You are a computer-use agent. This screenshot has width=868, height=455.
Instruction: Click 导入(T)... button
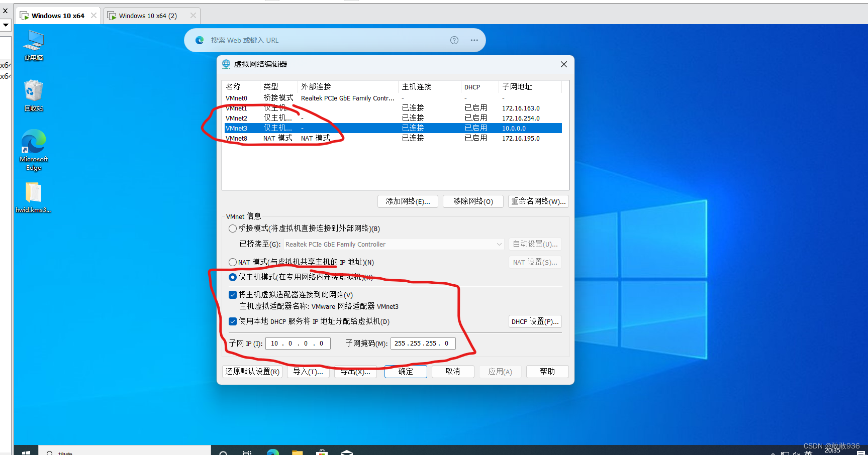(308, 372)
